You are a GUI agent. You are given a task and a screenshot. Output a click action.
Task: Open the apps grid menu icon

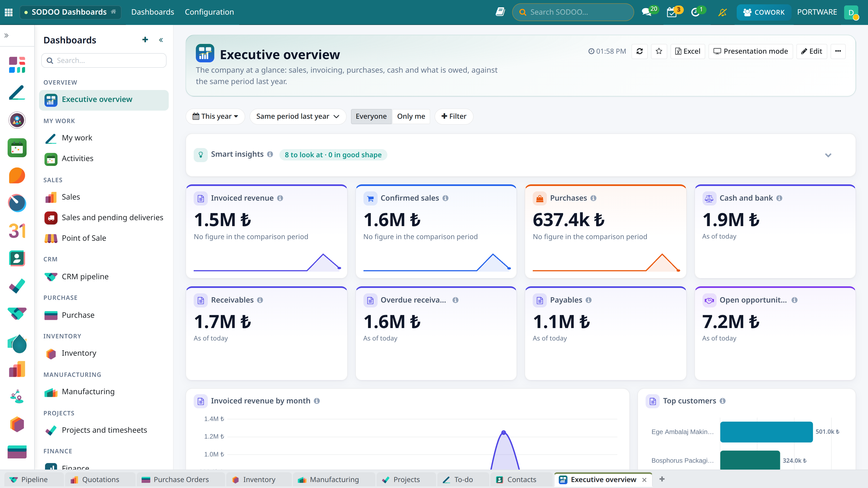coord(9,12)
